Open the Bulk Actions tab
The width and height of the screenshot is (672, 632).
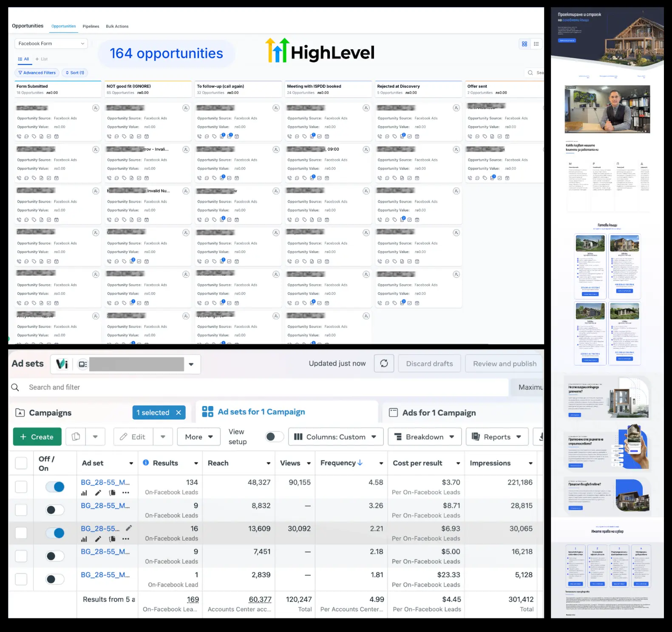tap(117, 26)
